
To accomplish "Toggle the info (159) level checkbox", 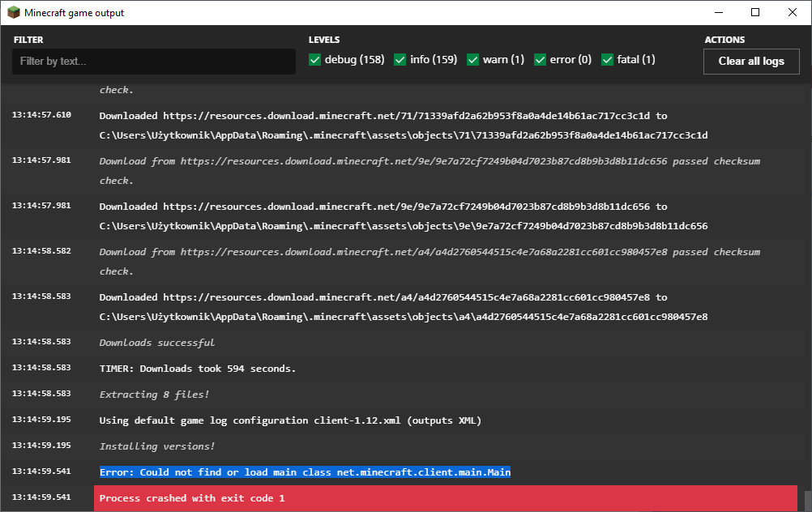I will click(400, 59).
